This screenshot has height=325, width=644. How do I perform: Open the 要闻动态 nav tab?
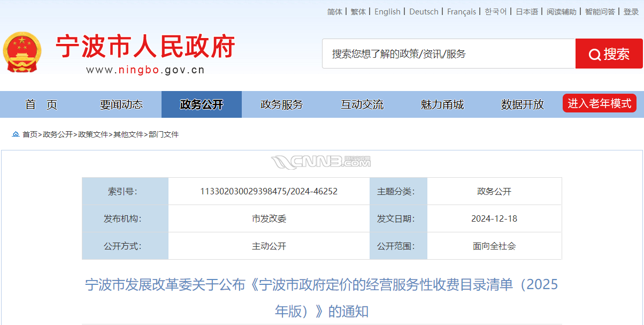tap(121, 104)
